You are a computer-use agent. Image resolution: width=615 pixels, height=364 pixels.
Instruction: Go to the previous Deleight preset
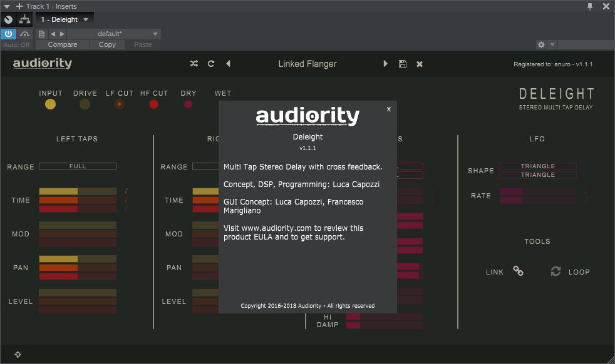228,63
